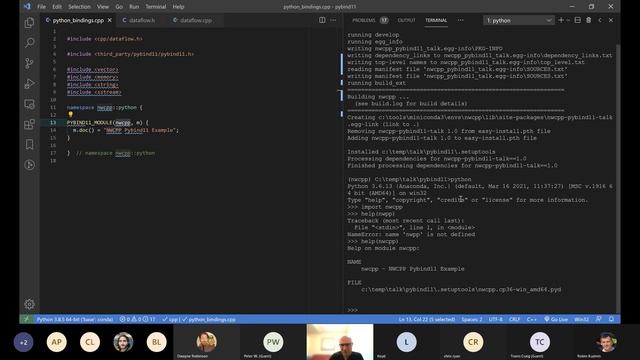
Task: Close the terminal panel
Action: (611, 20)
